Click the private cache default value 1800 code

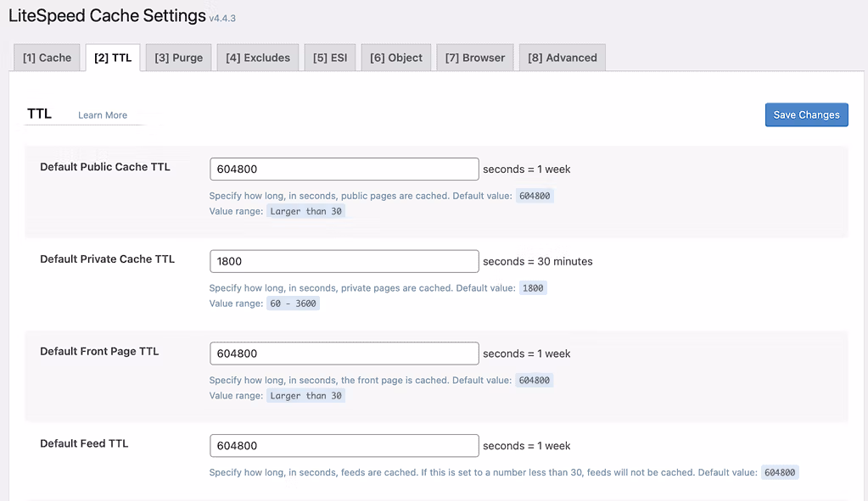pyautogui.click(x=533, y=288)
